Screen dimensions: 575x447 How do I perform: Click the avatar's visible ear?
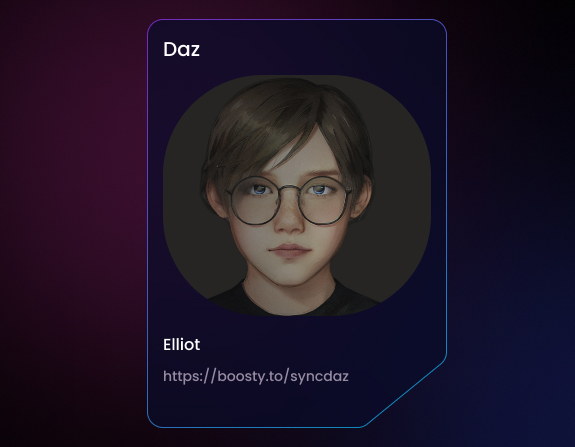point(216,200)
